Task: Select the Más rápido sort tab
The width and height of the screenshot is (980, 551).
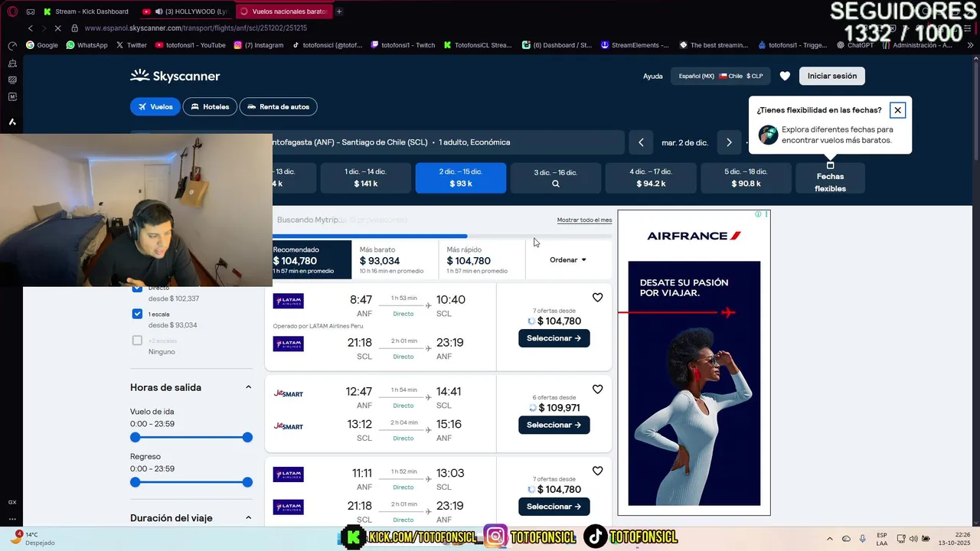Action: pos(482,259)
